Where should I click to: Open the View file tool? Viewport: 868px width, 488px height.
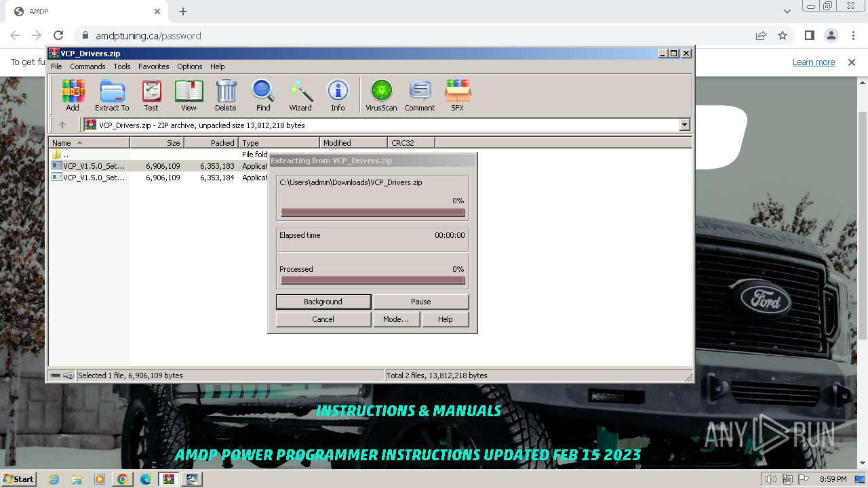pyautogui.click(x=189, y=96)
